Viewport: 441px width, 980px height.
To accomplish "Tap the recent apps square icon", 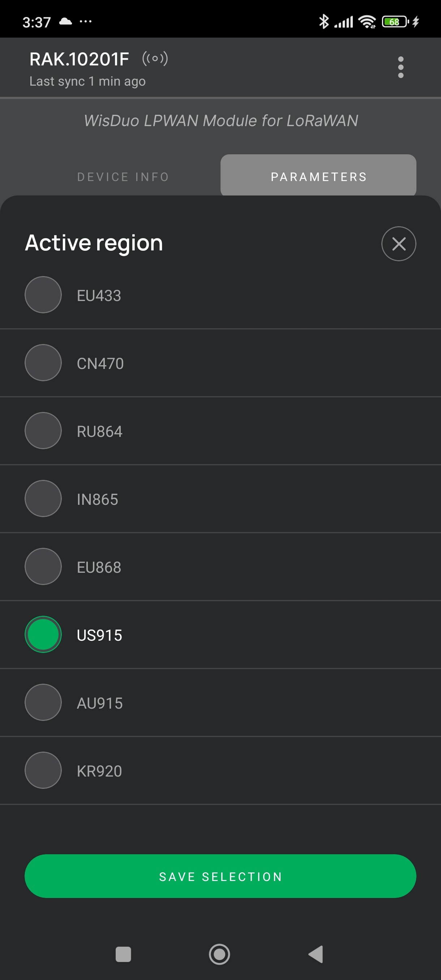I will [x=123, y=954].
